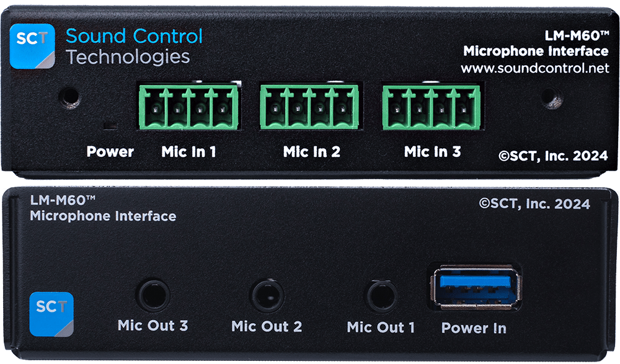The width and height of the screenshot is (620, 364).
Task: Click the Mic In 3 green terminal connector
Action: (432, 108)
